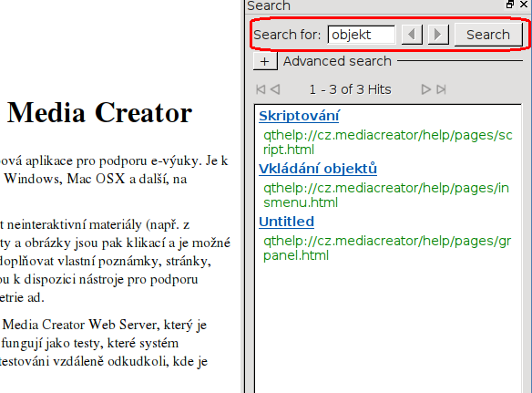This screenshot has height=393, width=532.
Task: Click the 'Advanced search' label
Action: pyautogui.click(x=337, y=61)
